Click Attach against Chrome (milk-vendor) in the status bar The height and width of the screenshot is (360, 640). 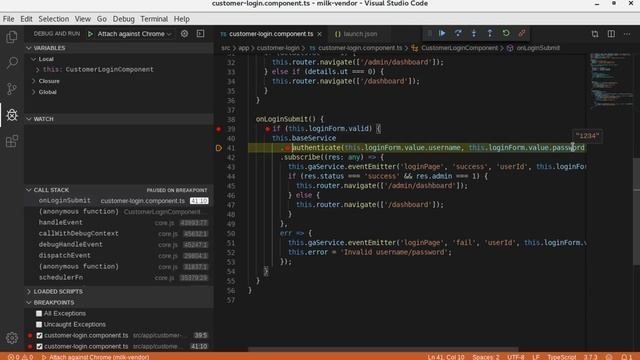point(96,357)
